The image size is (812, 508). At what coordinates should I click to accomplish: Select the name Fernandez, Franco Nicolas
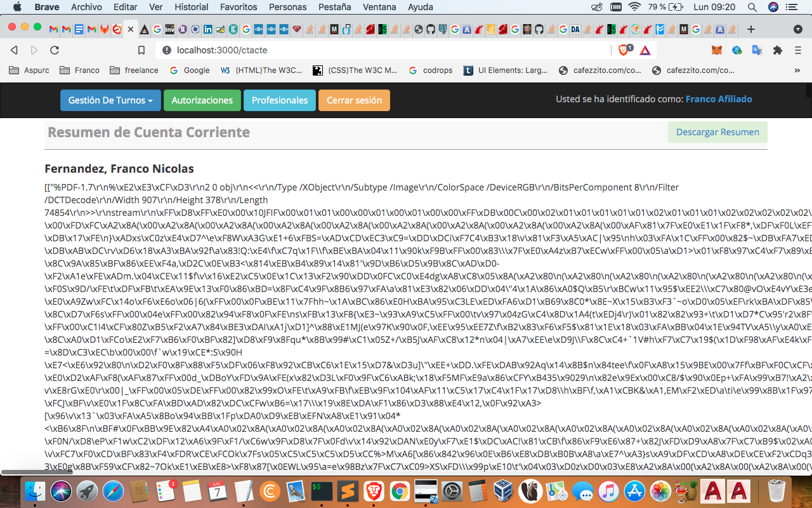pos(119,168)
